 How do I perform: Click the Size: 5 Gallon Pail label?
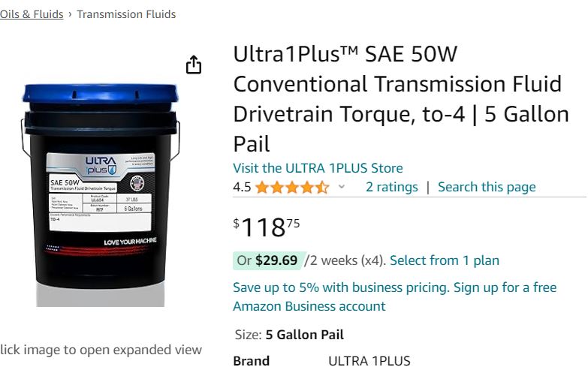click(x=289, y=335)
